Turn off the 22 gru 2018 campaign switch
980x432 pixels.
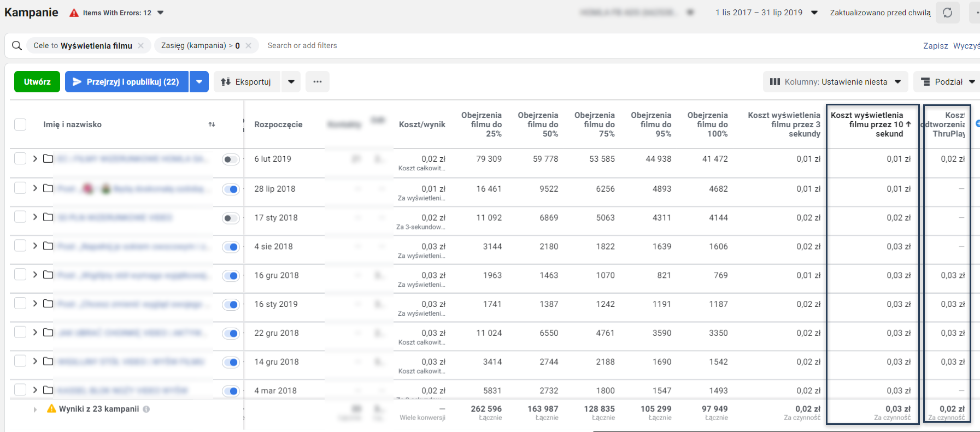click(231, 334)
